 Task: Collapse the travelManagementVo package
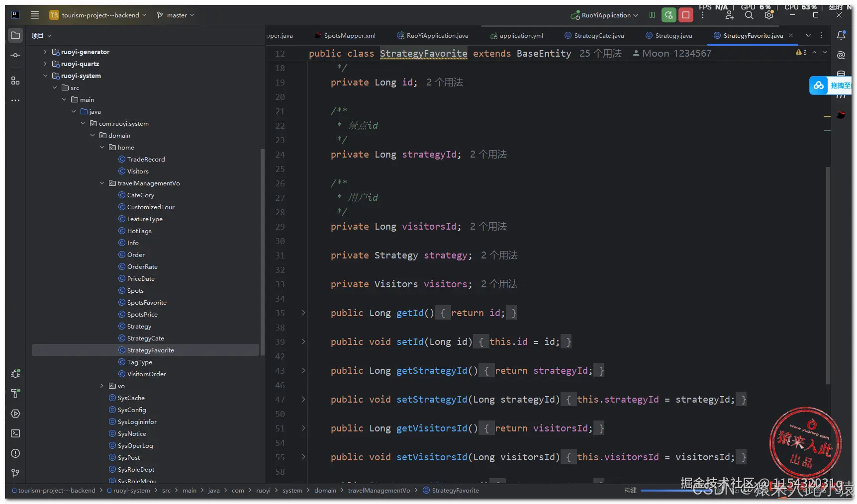[x=102, y=183]
